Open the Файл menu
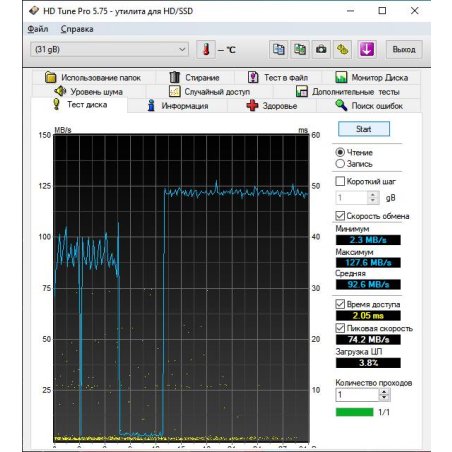 click(38, 29)
